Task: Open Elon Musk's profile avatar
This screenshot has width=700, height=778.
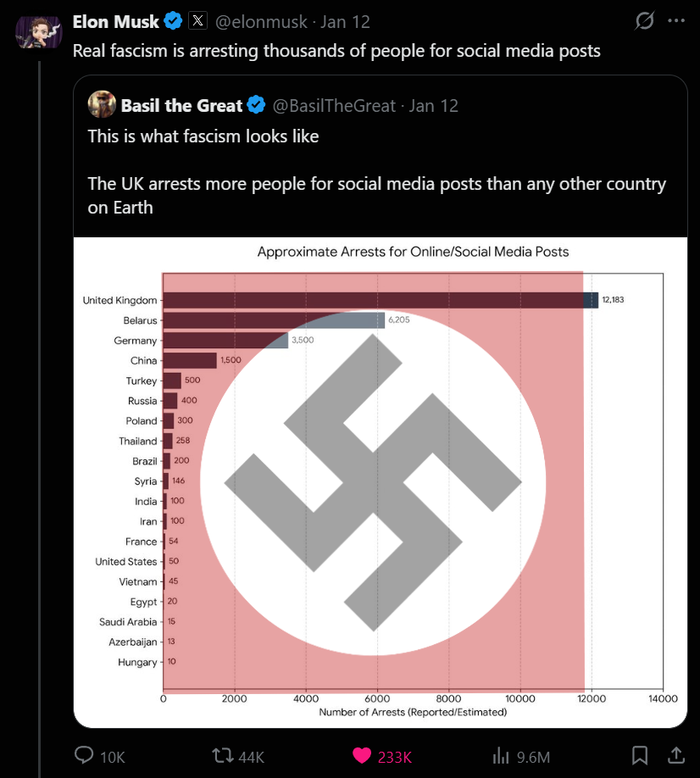Action: pyautogui.click(x=39, y=32)
